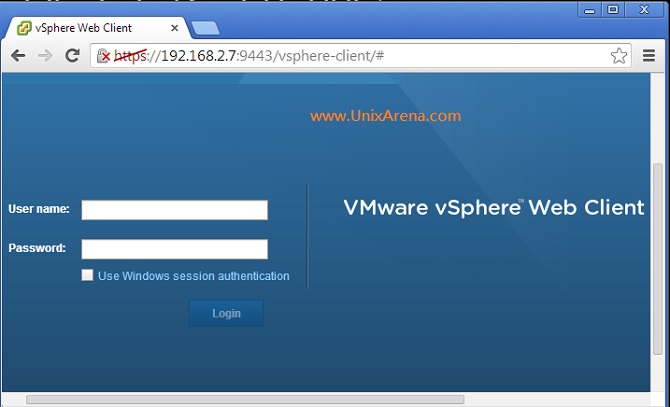
Task: Click the browser forward arrow
Action: [x=45, y=56]
